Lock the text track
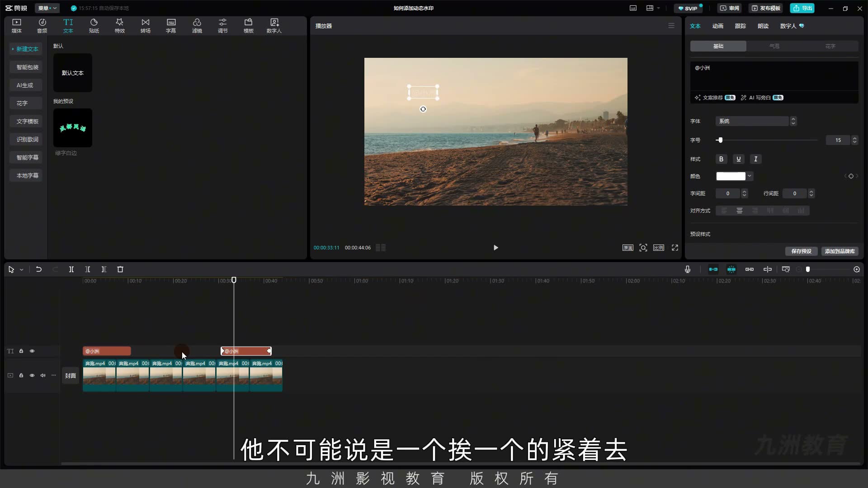 pyautogui.click(x=21, y=351)
